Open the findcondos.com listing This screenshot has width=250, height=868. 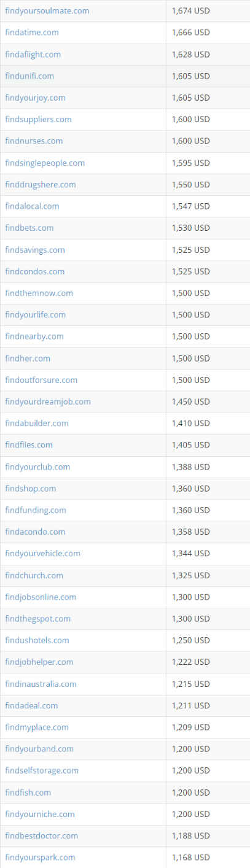(34, 271)
